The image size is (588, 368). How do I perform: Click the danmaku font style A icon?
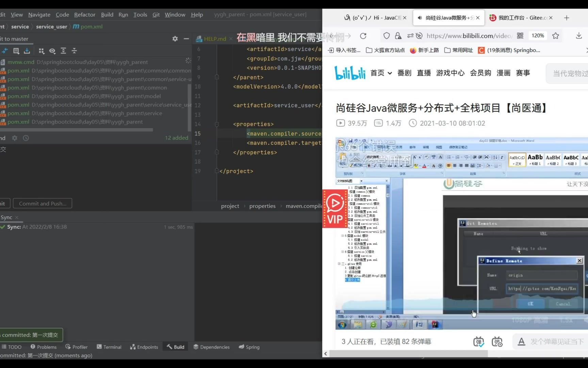coord(521,341)
